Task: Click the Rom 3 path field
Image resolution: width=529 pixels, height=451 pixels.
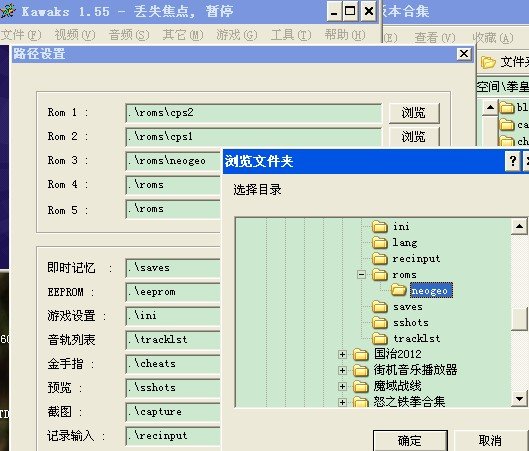Action: [173, 161]
